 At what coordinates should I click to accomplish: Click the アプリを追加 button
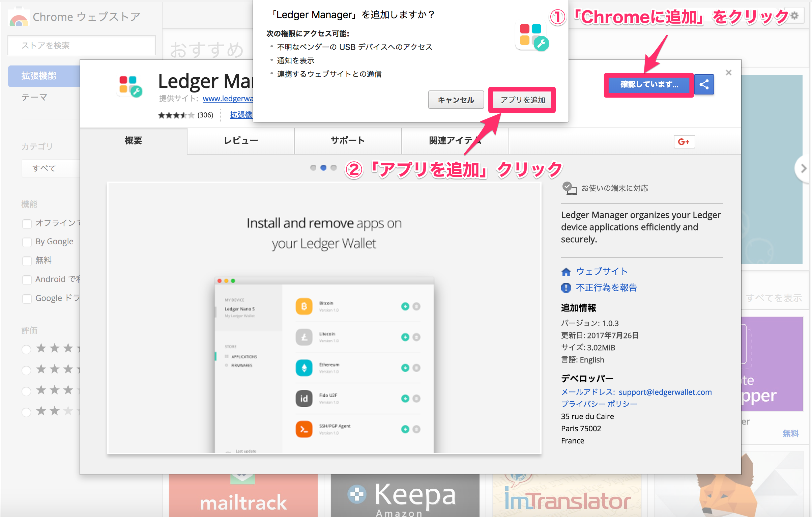(x=522, y=100)
